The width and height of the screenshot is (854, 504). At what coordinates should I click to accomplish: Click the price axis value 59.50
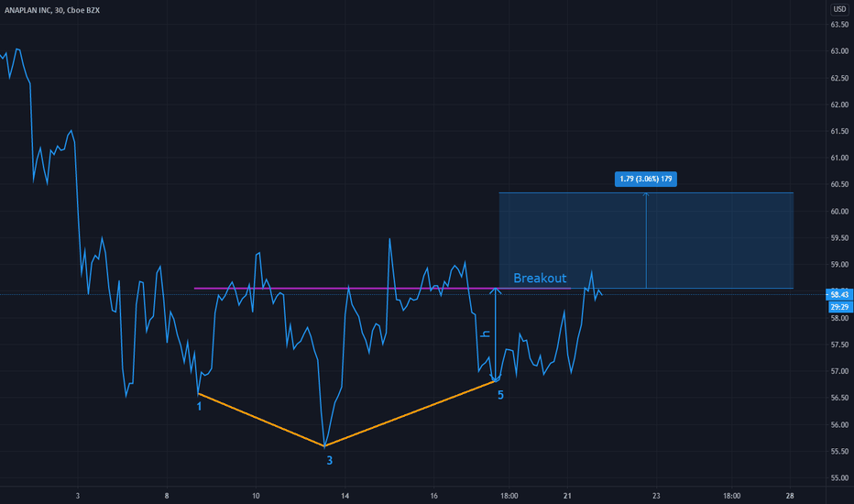pyautogui.click(x=839, y=238)
